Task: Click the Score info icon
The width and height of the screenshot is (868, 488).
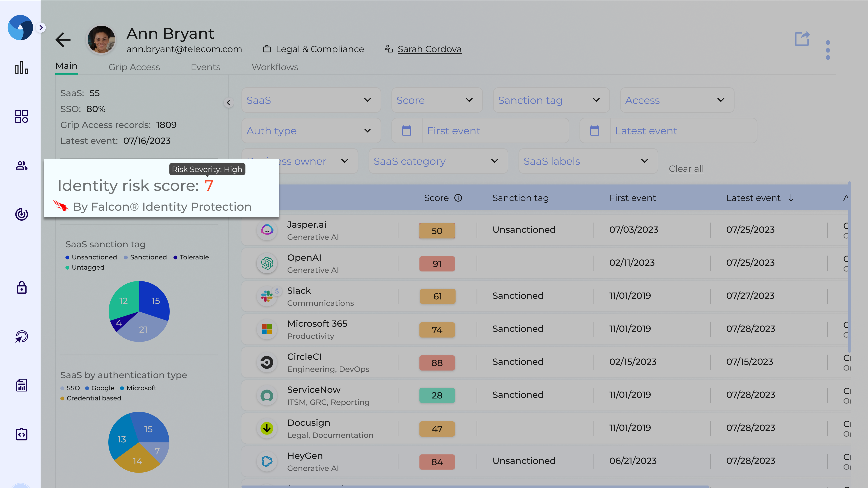Action: pyautogui.click(x=458, y=198)
